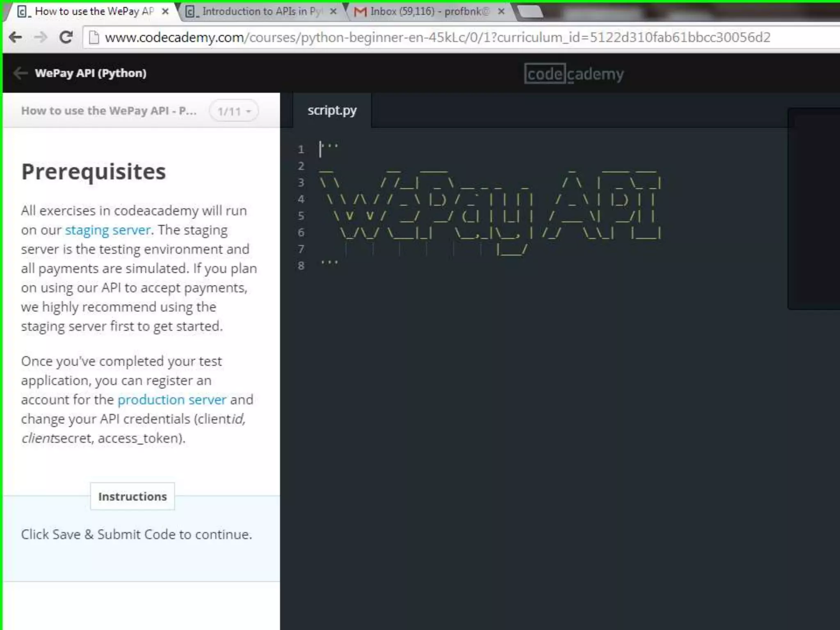Click the closing triple quotes on line 8
Screen dimensions: 840x630
[x=329, y=262]
